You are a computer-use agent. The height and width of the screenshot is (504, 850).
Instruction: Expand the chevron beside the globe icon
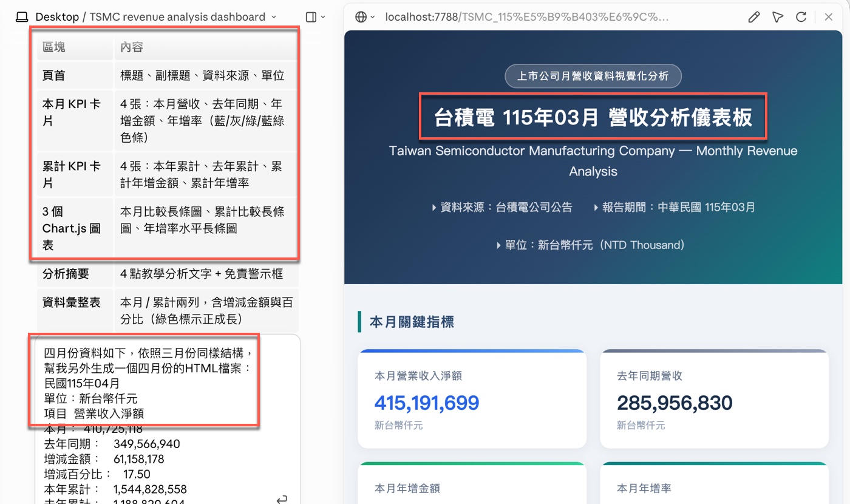click(372, 17)
